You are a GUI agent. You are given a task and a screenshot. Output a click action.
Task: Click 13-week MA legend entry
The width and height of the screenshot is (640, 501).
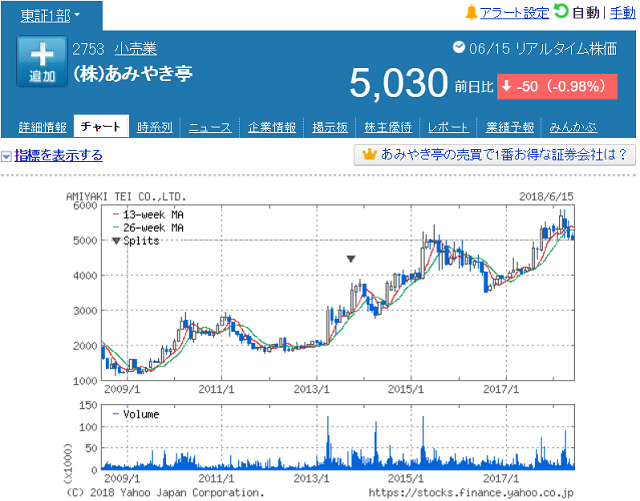pos(148,214)
